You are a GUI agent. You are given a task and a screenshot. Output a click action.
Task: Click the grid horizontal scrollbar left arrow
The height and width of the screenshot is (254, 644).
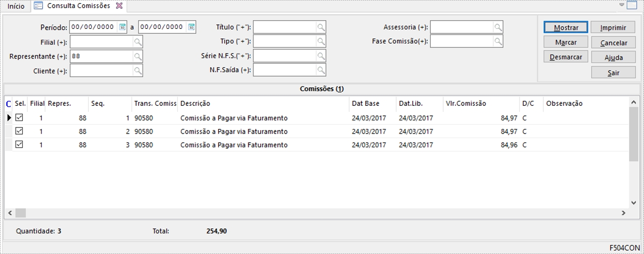point(10,213)
